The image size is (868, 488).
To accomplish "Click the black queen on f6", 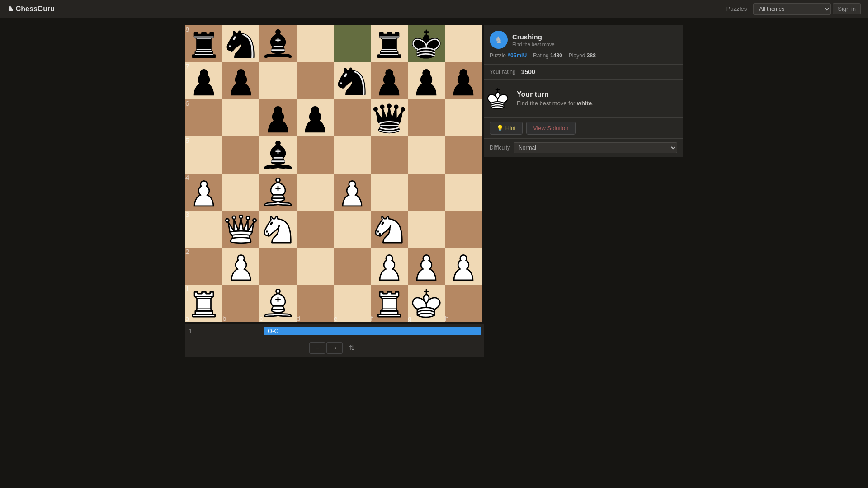I will point(389,118).
